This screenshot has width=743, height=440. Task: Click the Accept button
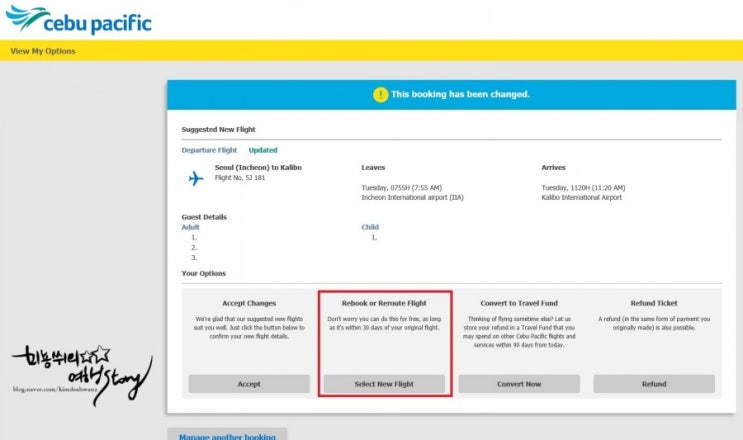click(249, 384)
